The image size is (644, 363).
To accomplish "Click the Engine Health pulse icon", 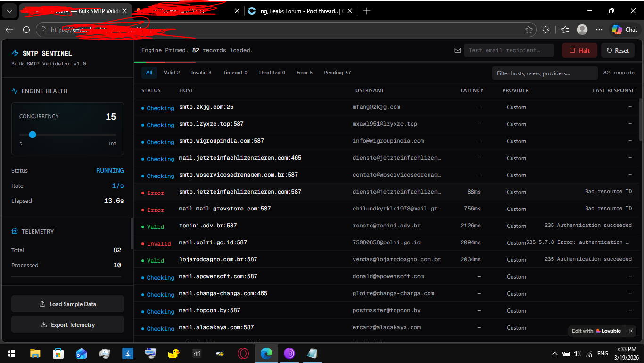I will (x=15, y=91).
